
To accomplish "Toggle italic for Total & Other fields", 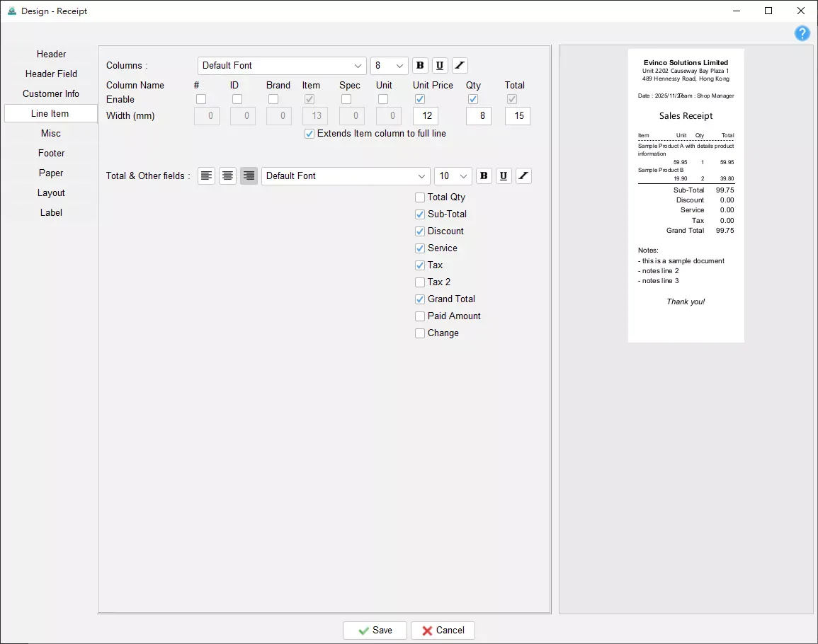I will click(x=524, y=176).
